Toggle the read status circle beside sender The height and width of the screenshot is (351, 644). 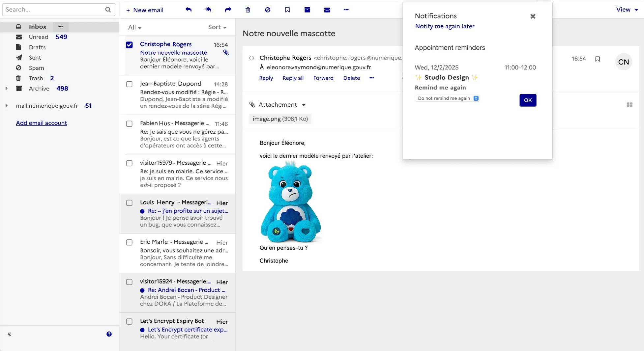(x=251, y=58)
